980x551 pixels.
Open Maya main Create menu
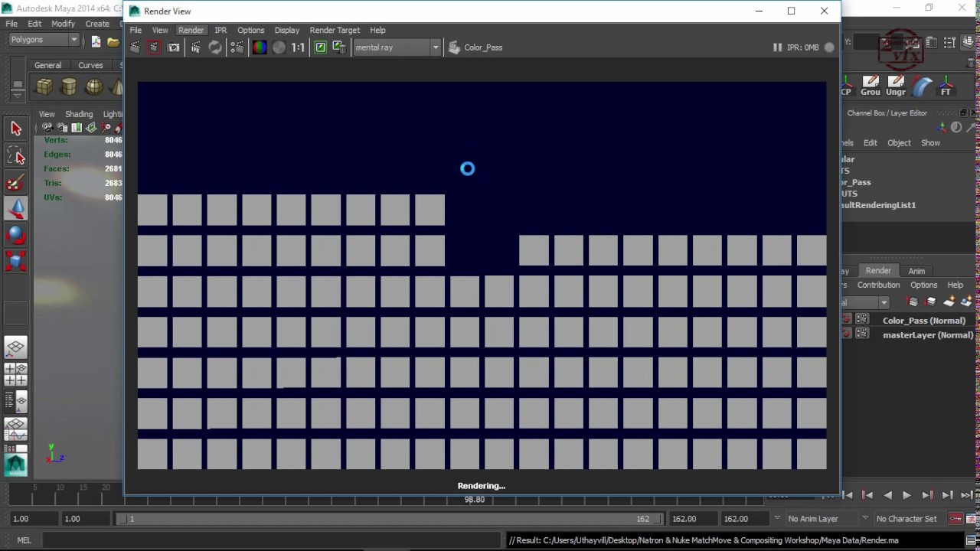click(97, 24)
